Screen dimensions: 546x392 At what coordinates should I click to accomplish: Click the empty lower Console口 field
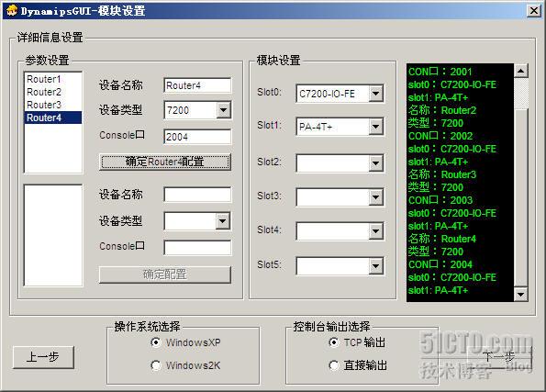[x=197, y=248]
